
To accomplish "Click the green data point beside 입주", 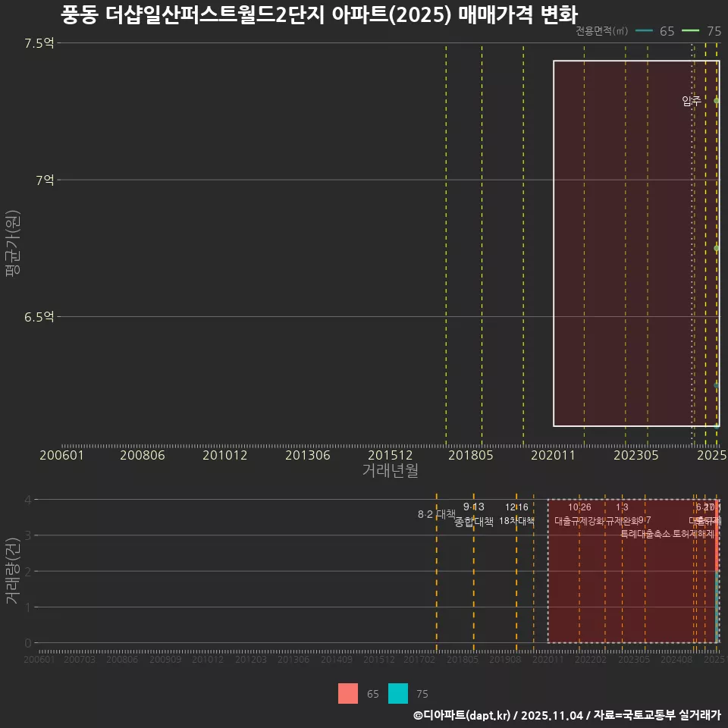I will point(715,99).
